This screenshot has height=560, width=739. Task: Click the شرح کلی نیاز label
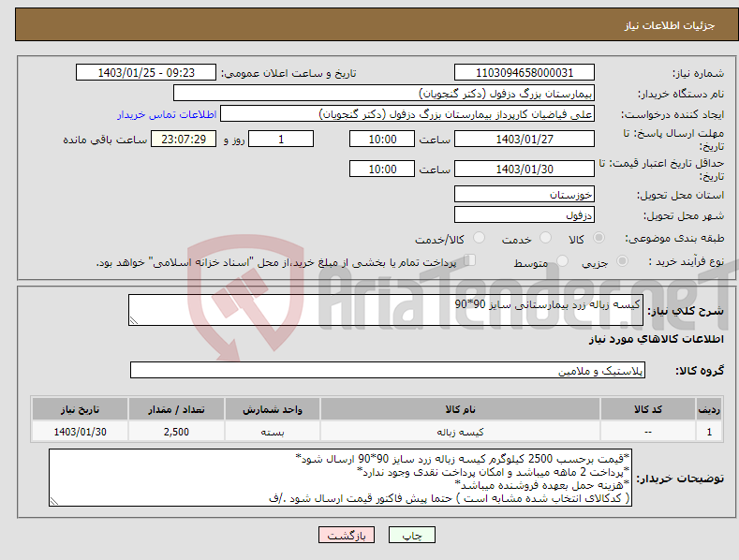pyautogui.click(x=686, y=311)
